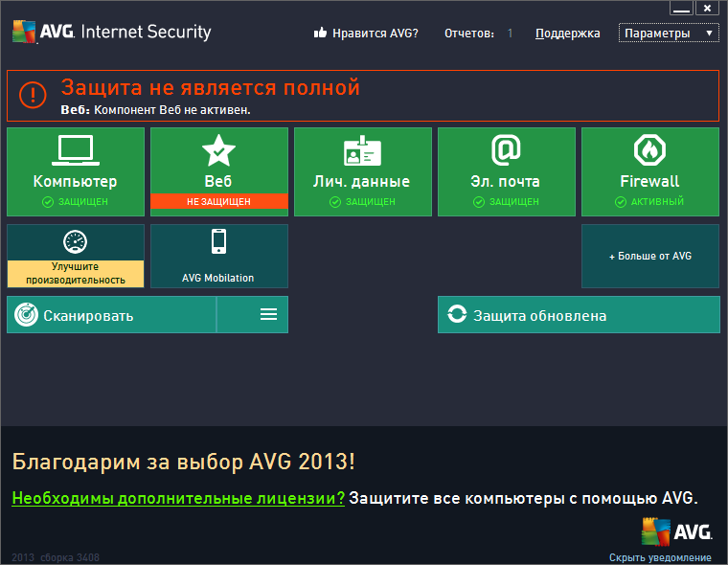Click the star icon on Веб tile
Viewport: 728px width, 565px height.
(218, 150)
